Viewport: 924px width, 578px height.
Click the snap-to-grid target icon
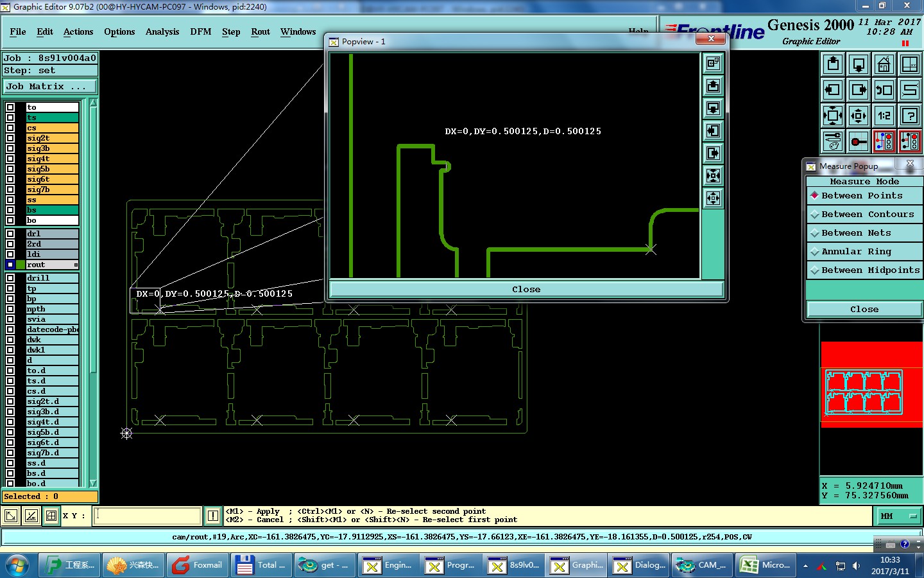(x=859, y=141)
